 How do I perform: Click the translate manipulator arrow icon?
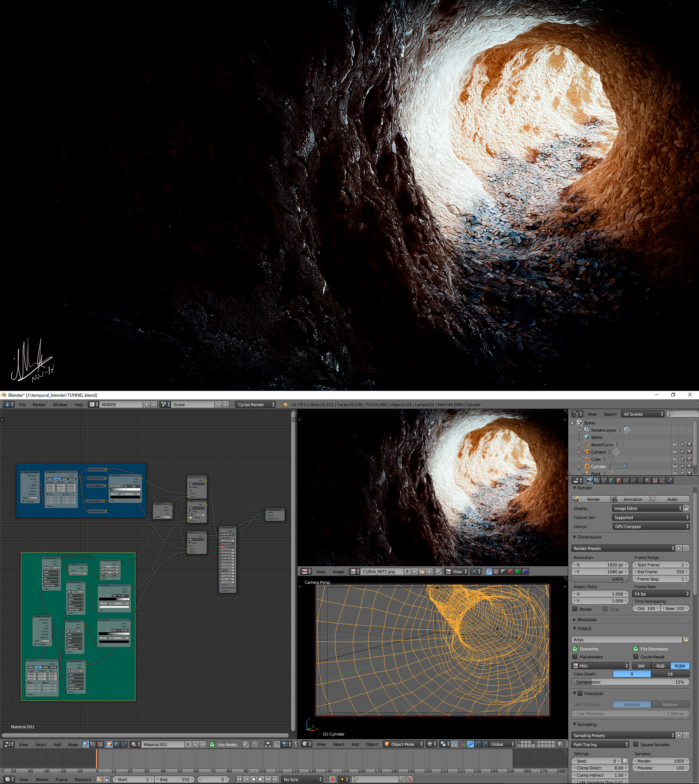click(470, 744)
